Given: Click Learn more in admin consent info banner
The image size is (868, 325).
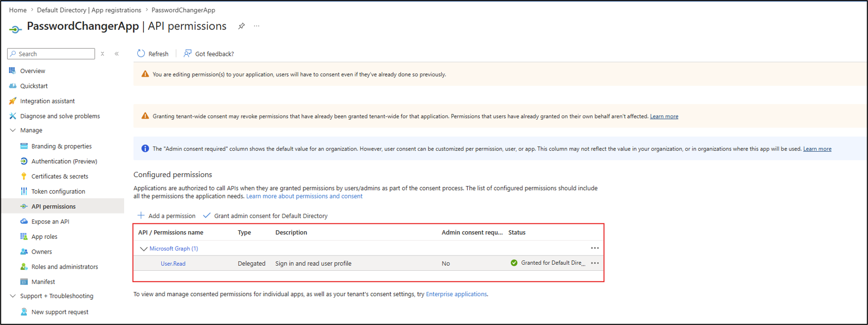Looking at the screenshot, I should click(817, 149).
